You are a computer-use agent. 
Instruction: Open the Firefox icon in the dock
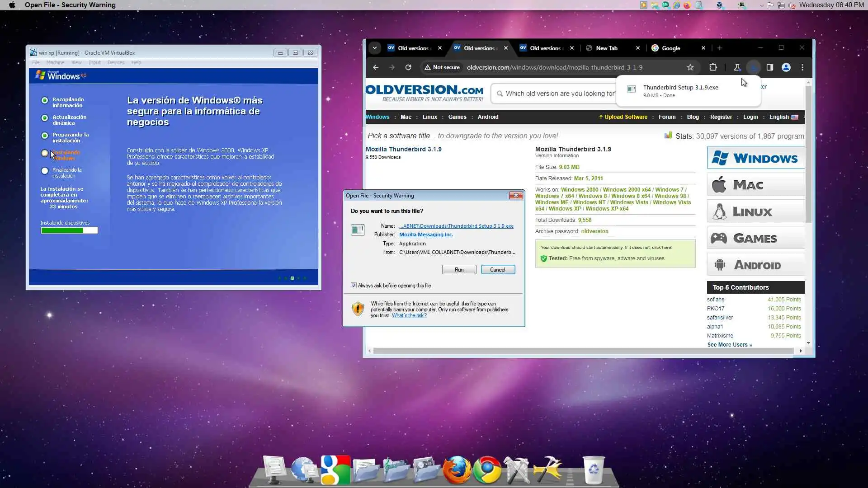457,470
